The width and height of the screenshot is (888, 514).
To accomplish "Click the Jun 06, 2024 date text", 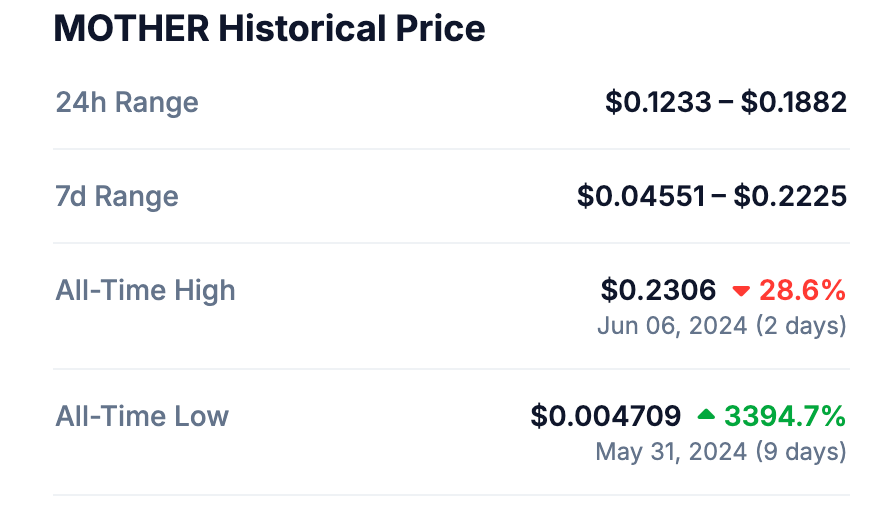I will (672, 325).
